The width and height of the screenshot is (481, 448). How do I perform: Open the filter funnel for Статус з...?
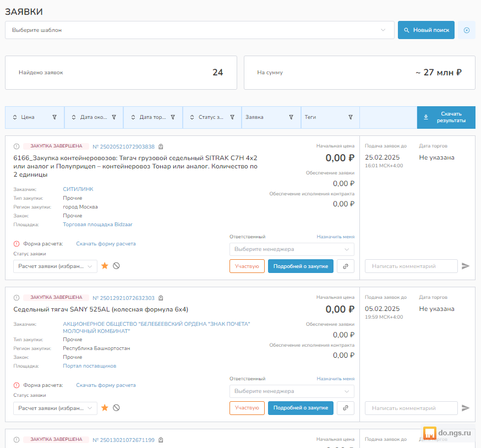(x=232, y=117)
